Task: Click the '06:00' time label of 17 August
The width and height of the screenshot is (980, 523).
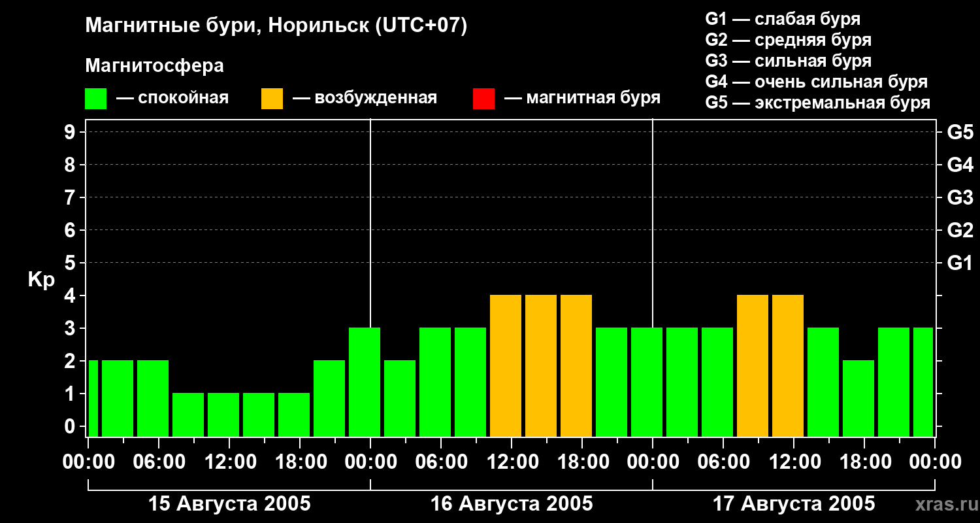Action: pyautogui.click(x=723, y=462)
